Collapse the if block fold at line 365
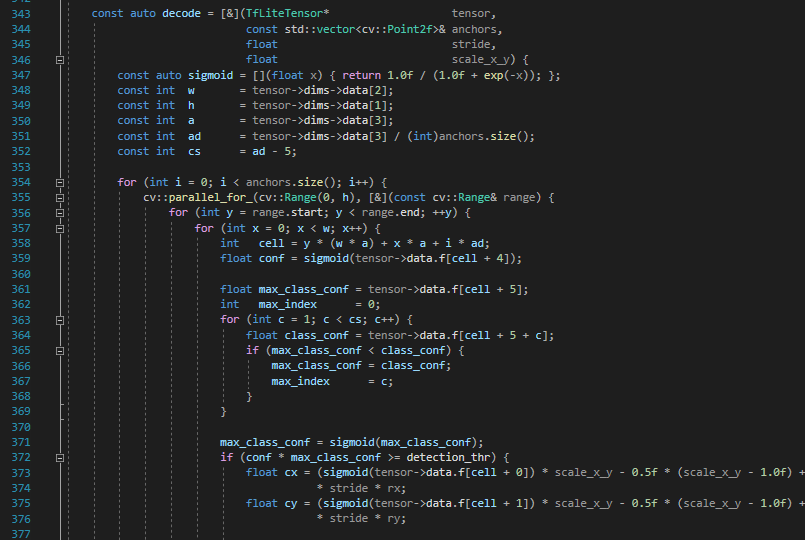The height and width of the screenshot is (540, 805). coord(60,351)
